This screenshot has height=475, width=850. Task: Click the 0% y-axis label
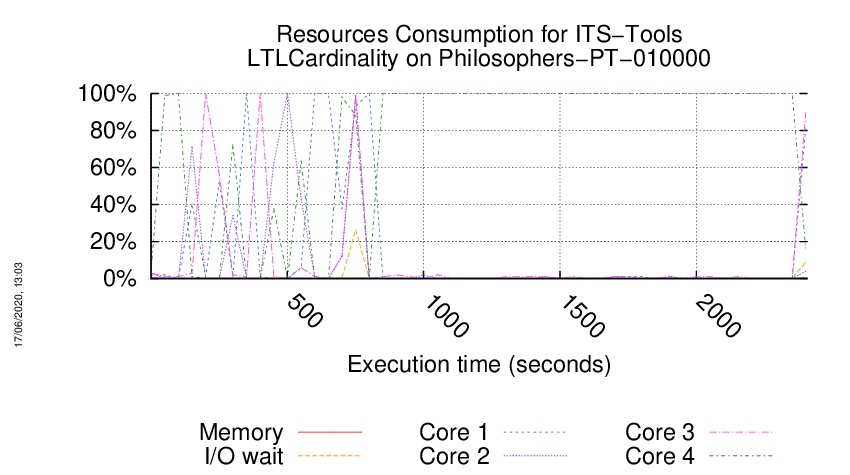(119, 279)
